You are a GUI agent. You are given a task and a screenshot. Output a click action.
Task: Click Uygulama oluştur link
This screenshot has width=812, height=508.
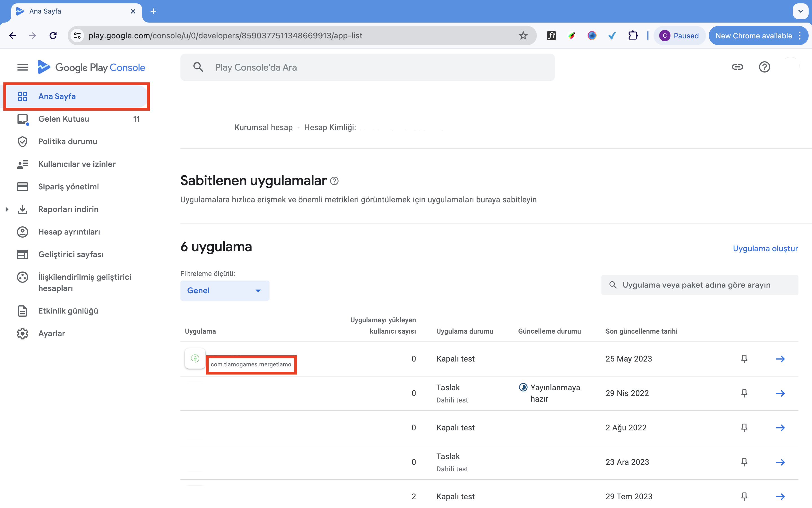[765, 248]
